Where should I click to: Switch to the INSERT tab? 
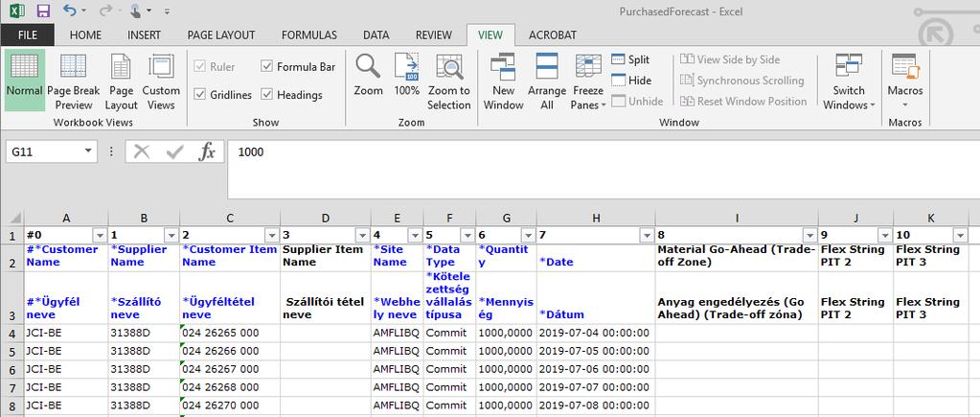tap(144, 35)
